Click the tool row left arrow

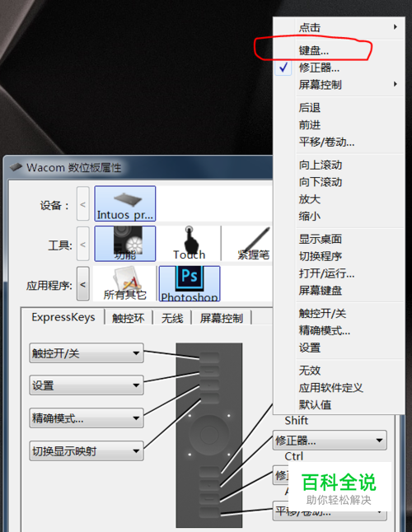click(82, 244)
